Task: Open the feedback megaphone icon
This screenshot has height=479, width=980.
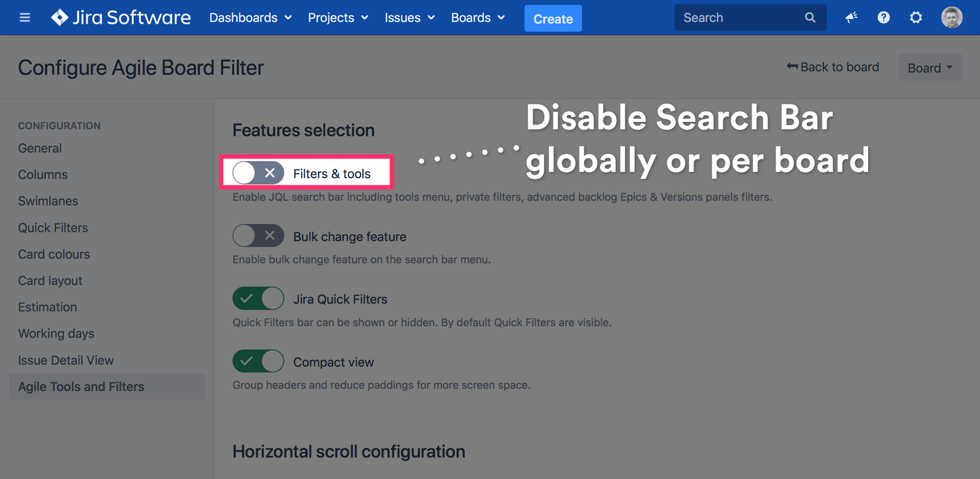Action: click(851, 18)
